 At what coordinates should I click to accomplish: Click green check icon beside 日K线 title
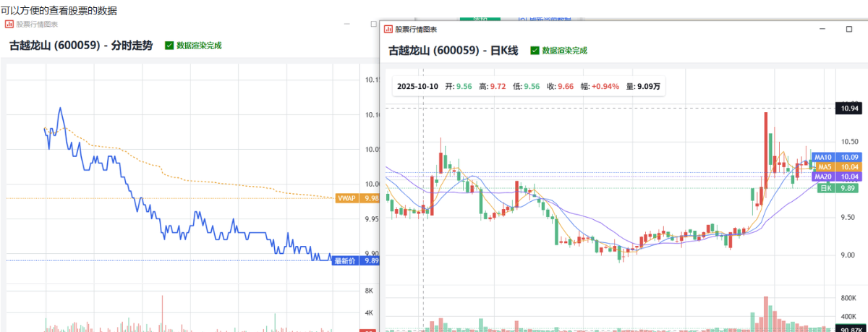pos(535,51)
